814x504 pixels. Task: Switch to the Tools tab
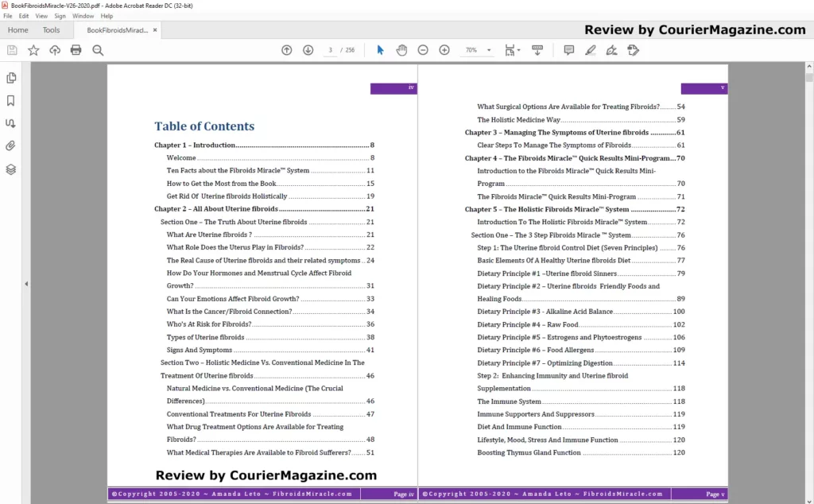pos(52,30)
